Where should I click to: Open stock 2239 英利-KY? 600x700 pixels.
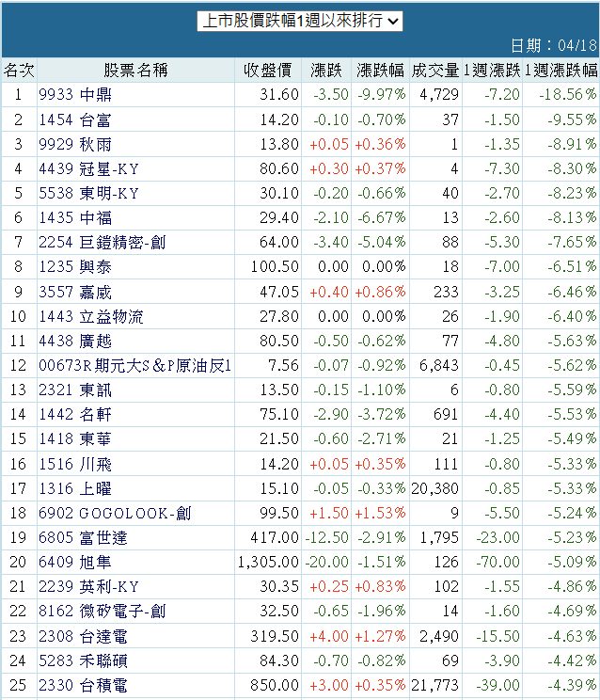[x=88, y=586]
